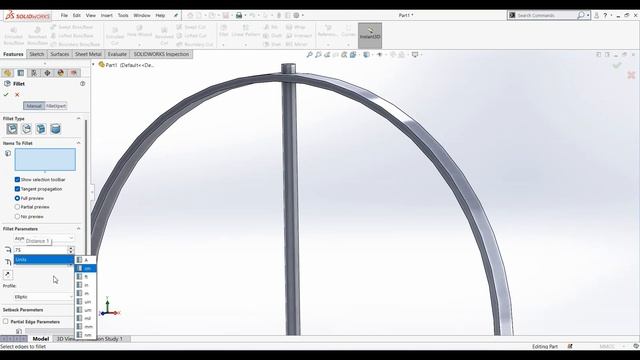Select the Constant Size Fillet type icon

click(x=12, y=129)
